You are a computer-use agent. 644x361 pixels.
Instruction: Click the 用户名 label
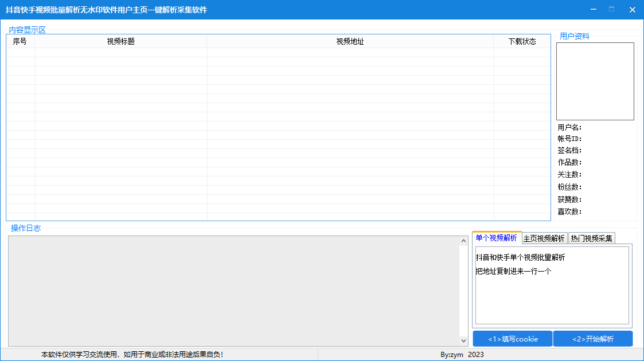click(x=569, y=128)
